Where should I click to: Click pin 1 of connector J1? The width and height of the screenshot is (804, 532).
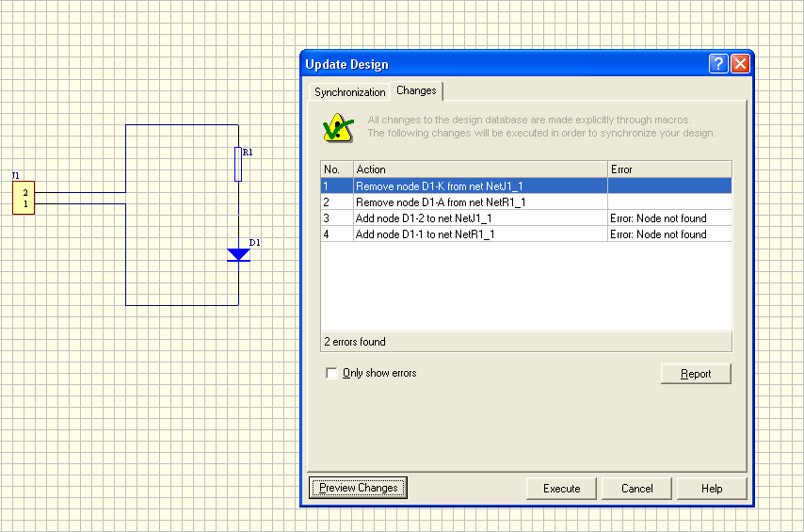pos(25,203)
